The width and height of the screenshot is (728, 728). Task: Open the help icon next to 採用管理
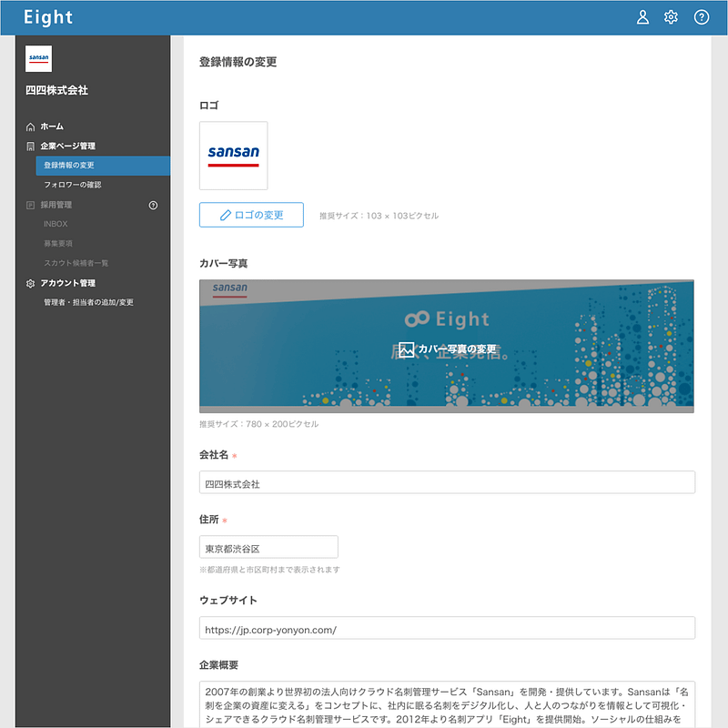click(x=153, y=206)
